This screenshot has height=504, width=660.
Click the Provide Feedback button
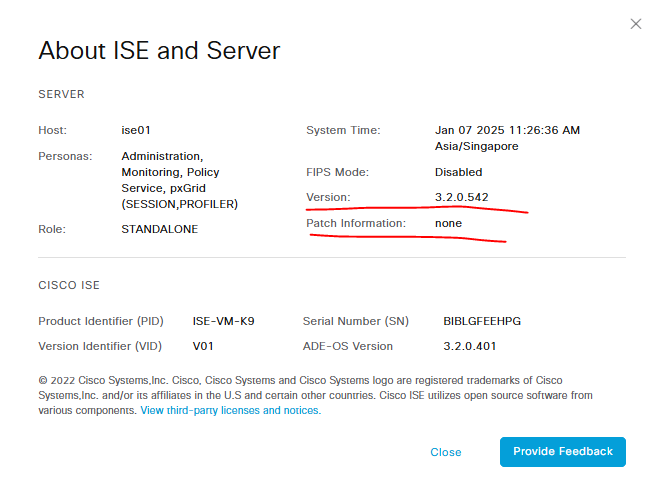pyautogui.click(x=563, y=452)
